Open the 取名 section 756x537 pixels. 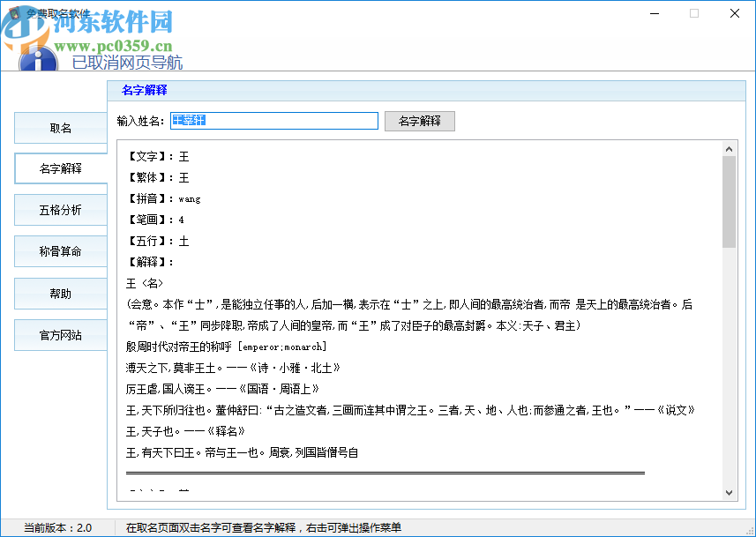(60, 128)
